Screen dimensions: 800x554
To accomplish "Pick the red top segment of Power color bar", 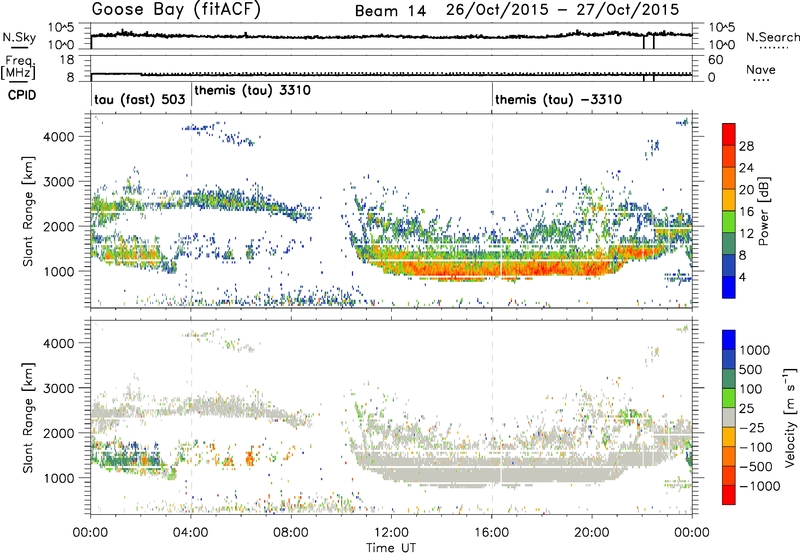I will [x=729, y=134].
